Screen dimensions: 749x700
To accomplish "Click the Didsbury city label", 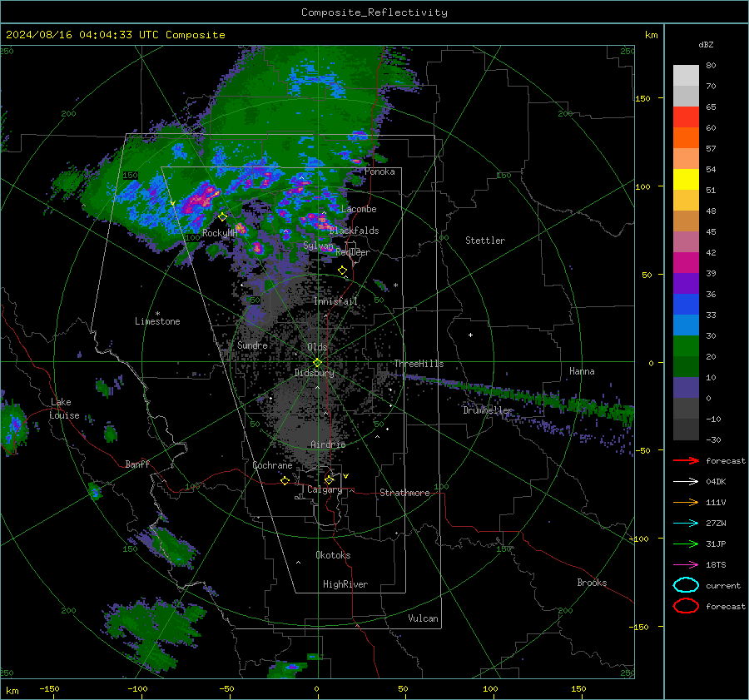I will click(314, 373).
